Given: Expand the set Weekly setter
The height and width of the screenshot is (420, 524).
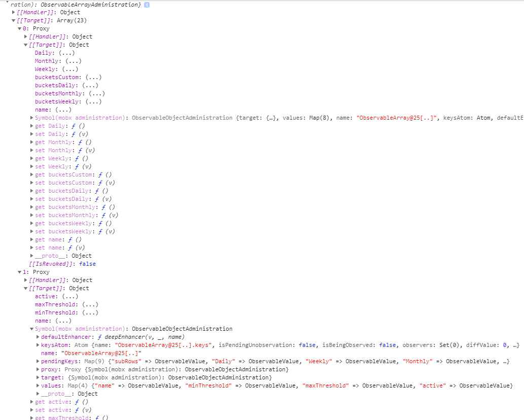Looking at the screenshot, I should (x=32, y=166).
